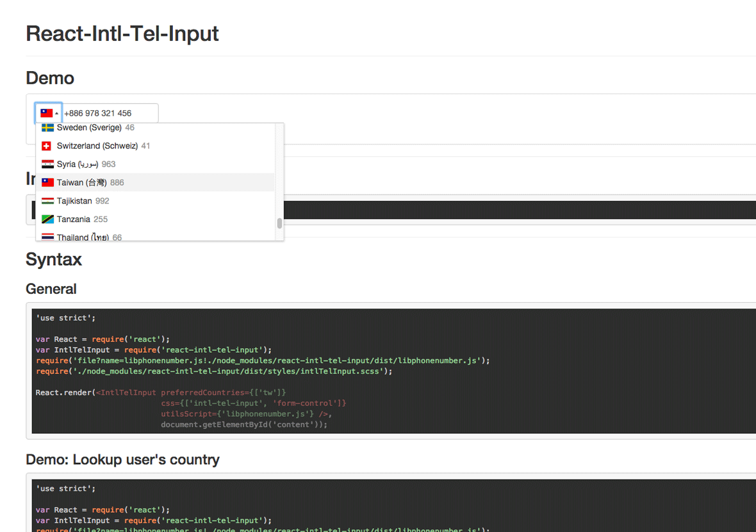Choose Taiwan 886 in the dropdown
This screenshot has width=756, height=532.
(x=155, y=182)
